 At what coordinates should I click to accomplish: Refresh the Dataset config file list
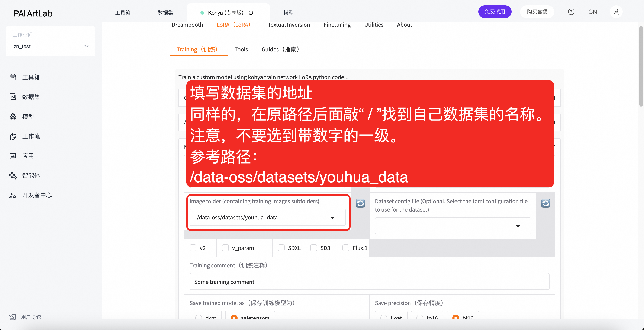coord(545,203)
